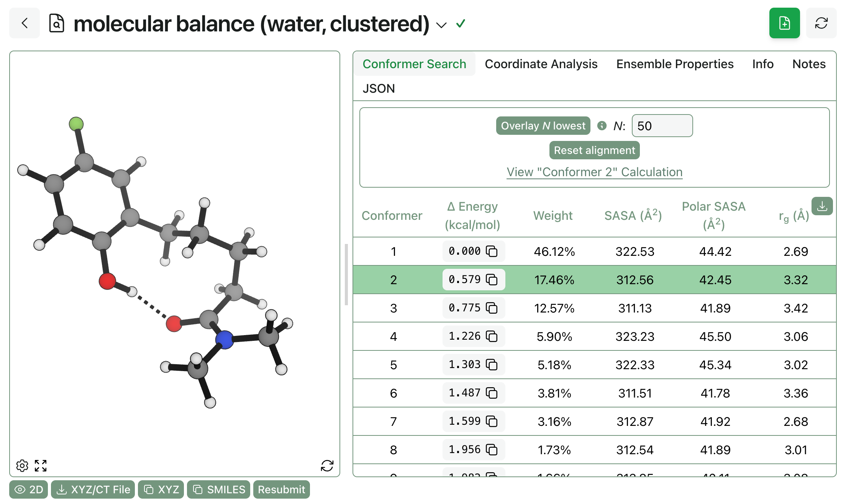Switch to Coordinate Analysis tab
Screen dimensions: 846x504
541,64
